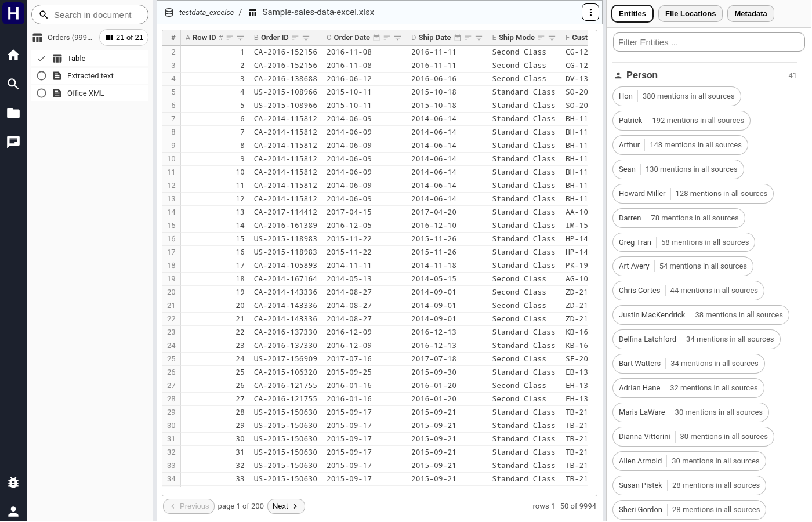
Task: Select the Office XML view option
Action: 90,93
